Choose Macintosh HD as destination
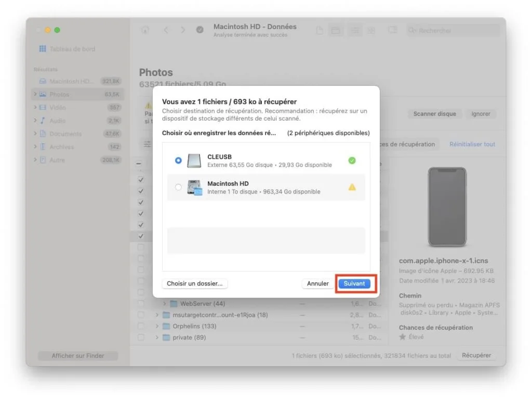Image resolution: width=532 pixels, height=401 pixels. 178,187
